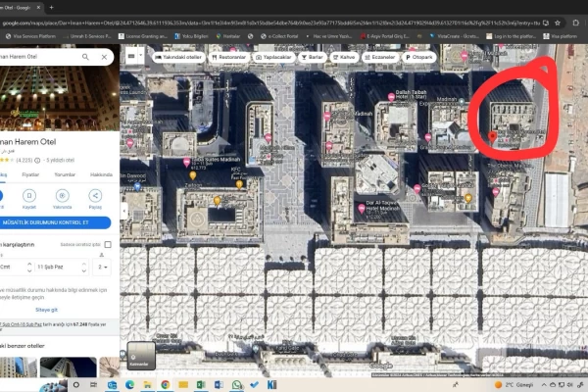
Task: Filter by Restoranlar chip
Action: coord(228,57)
